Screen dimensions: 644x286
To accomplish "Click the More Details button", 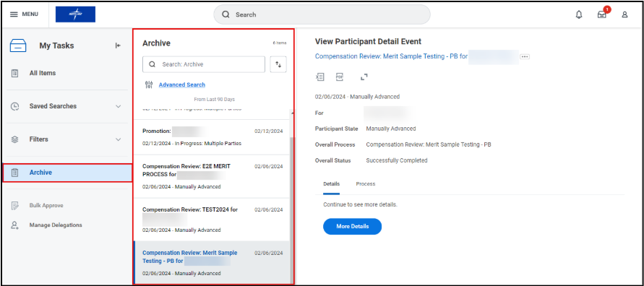I will (x=353, y=227).
